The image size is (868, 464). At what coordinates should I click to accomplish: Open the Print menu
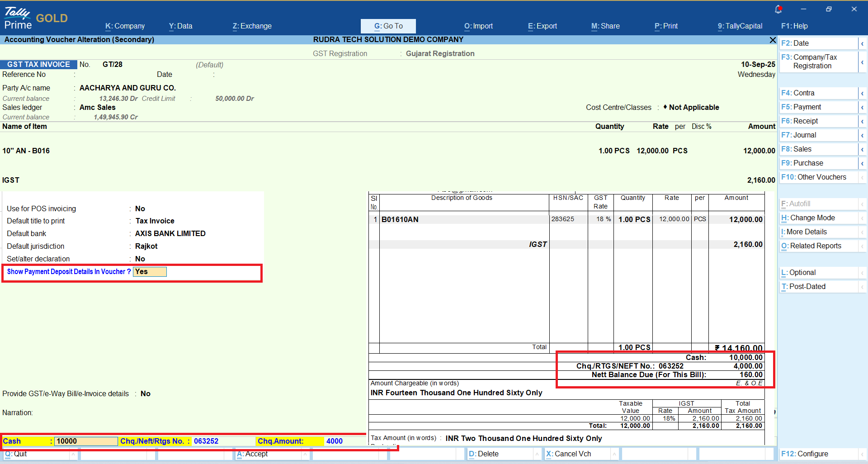(x=666, y=26)
